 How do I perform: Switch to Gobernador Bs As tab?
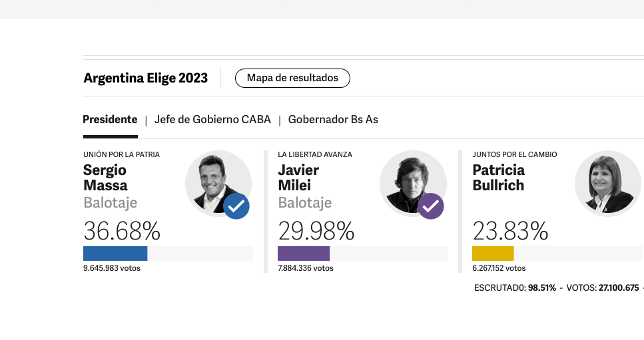click(333, 119)
